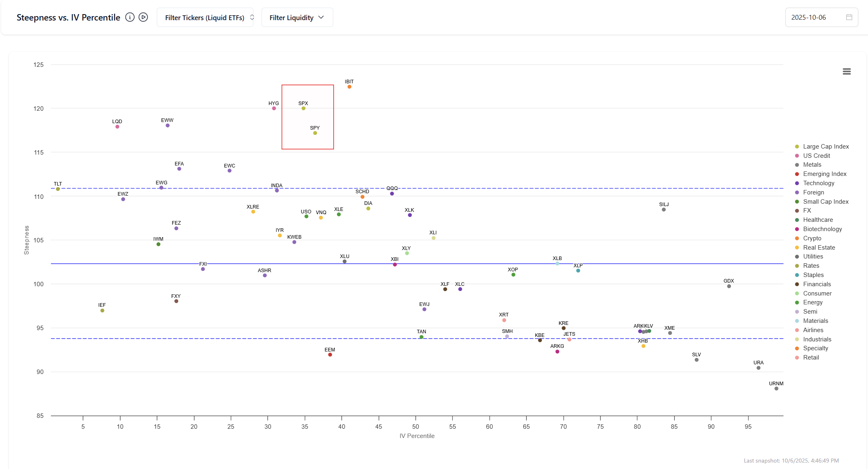Hide the US Credit legend series
Screen dimensions: 868x469
(816, 156)
